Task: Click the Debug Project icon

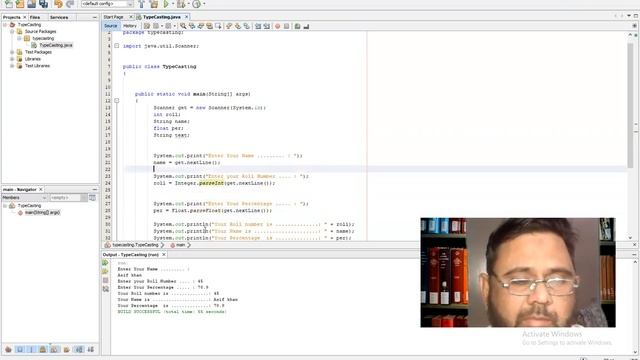Action: (181, 4)
